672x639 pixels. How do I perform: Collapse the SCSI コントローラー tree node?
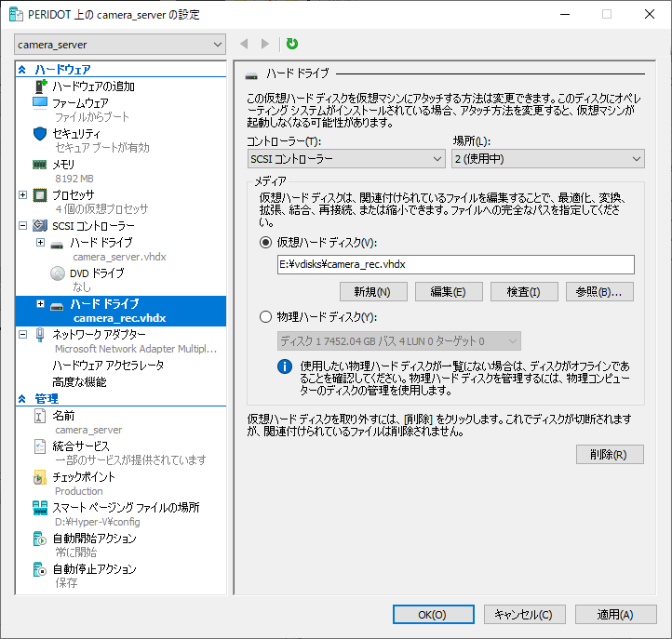pyautogui.click(x=22, y=225)
